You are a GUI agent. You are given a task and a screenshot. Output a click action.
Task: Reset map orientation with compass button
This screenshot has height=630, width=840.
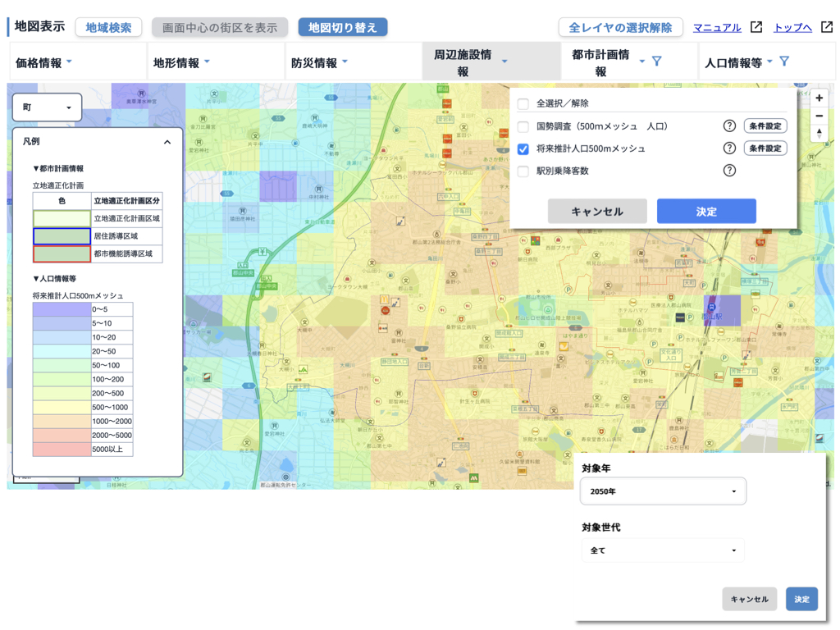(819, 134)
